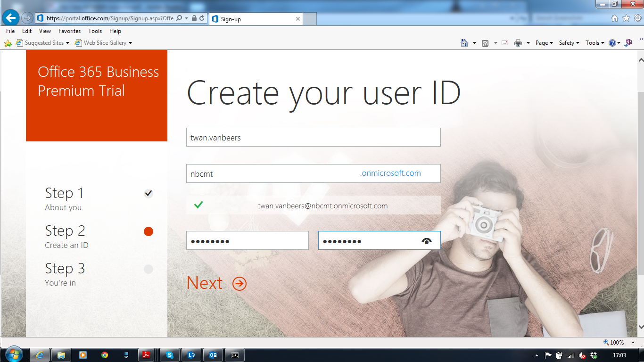Click the vertical scrollbar up arrow
Screen dimensions: 644x362
tap(640, 60)
